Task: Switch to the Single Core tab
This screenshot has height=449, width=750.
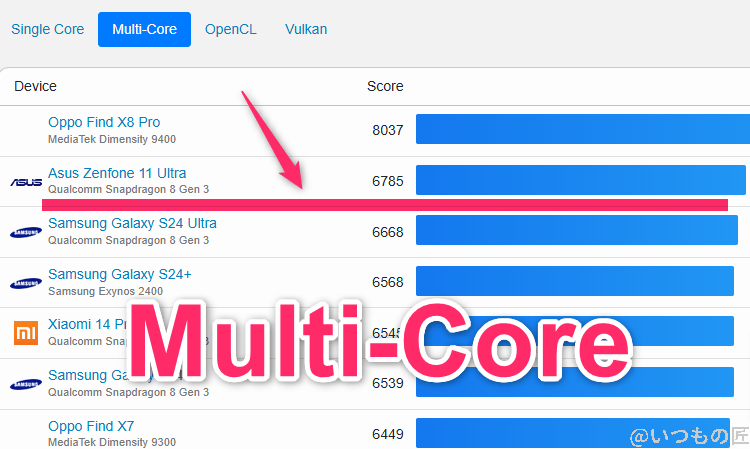Action: [x=47, y=29]
